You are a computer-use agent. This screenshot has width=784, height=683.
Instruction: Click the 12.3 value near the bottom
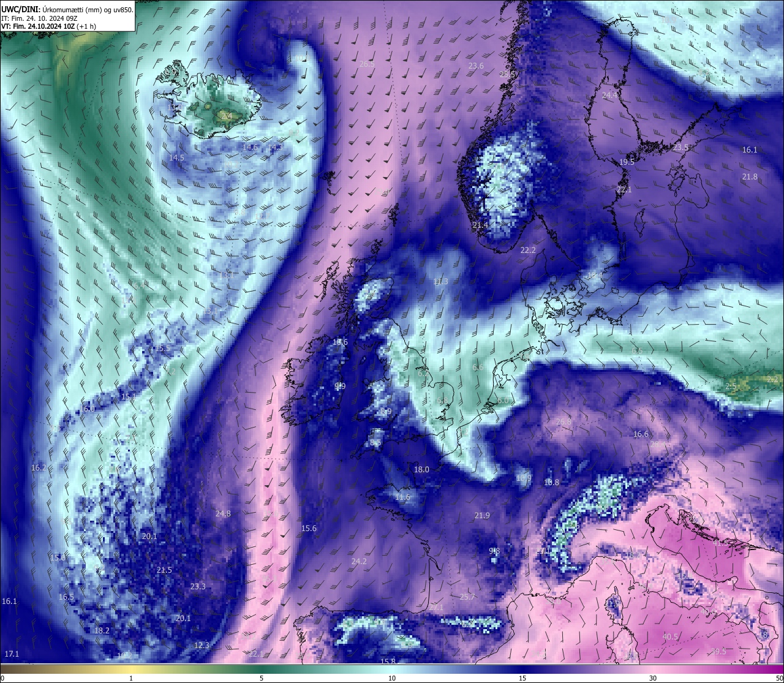coord(202,645)
